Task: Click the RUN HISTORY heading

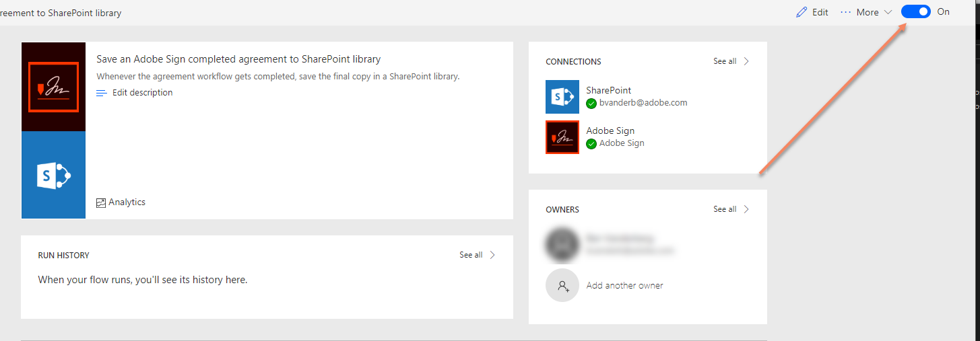Action: click(63, 256)
